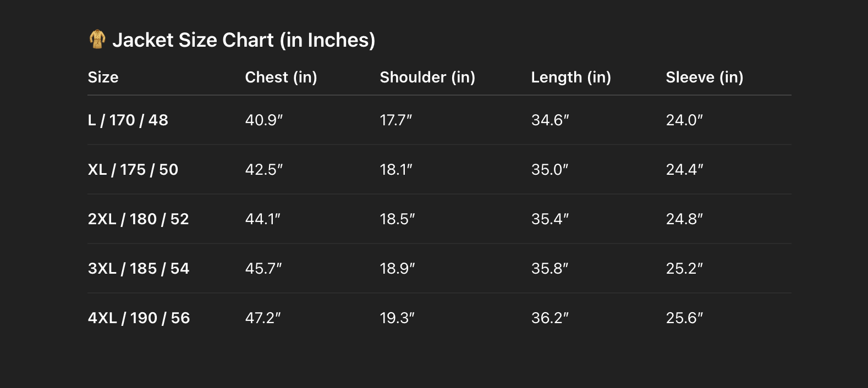Click the Jacket Size Chart heading
Image resolution: width=868 pixels, height=388 pixels.
click(x=244, y=40)
